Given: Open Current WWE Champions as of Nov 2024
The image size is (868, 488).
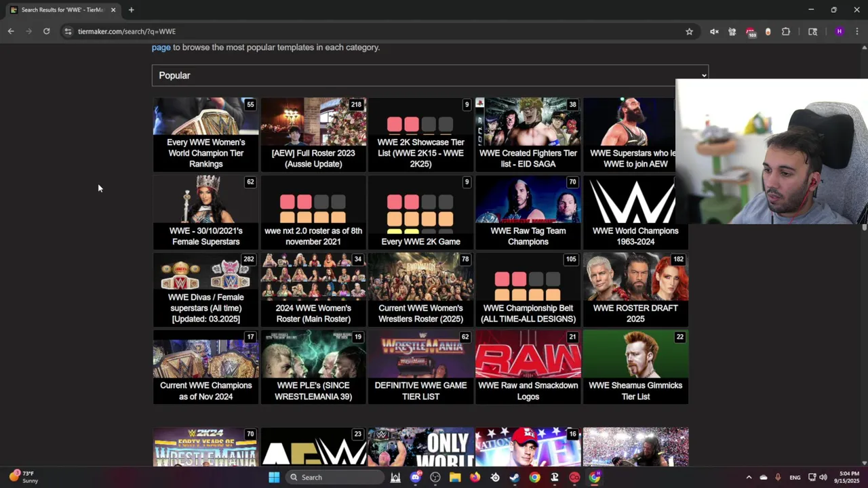Looking at the screenshot, I should point(205,367).
